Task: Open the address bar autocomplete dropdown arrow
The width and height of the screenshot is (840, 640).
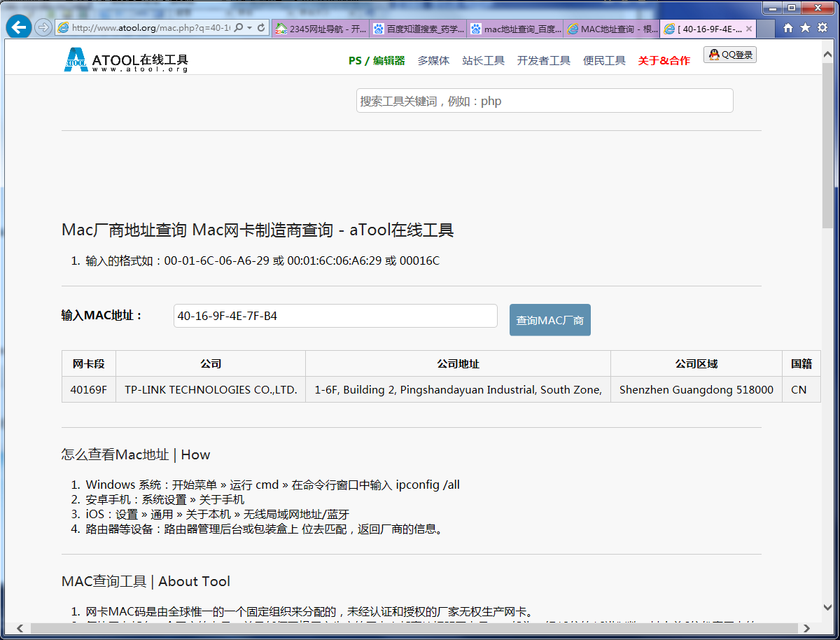Action: (x=249, y=28)
